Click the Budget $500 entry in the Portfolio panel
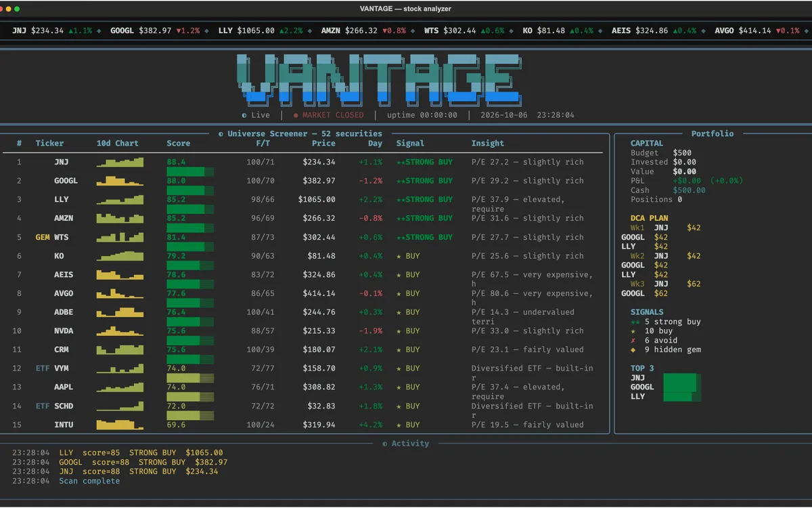 point(661,153)
